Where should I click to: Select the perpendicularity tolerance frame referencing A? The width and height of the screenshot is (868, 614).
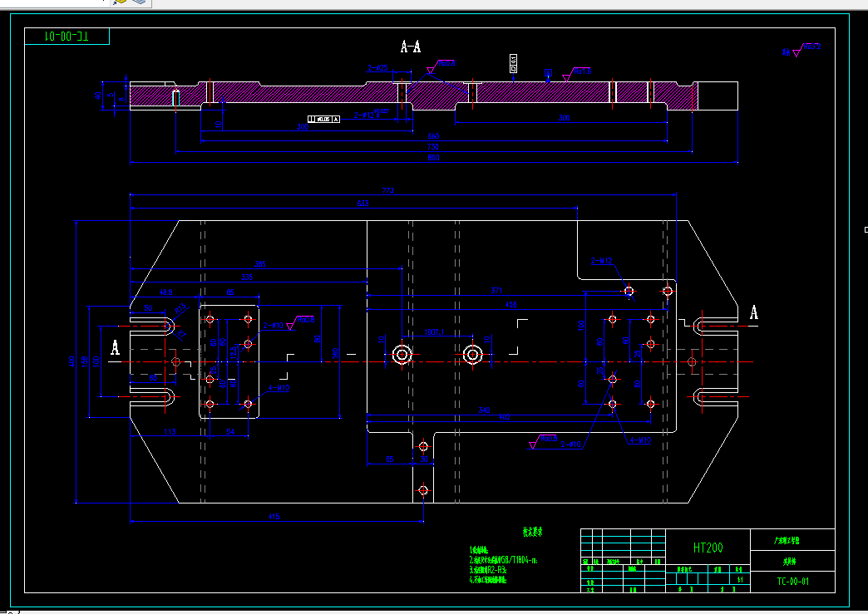[x=324, y=120]
